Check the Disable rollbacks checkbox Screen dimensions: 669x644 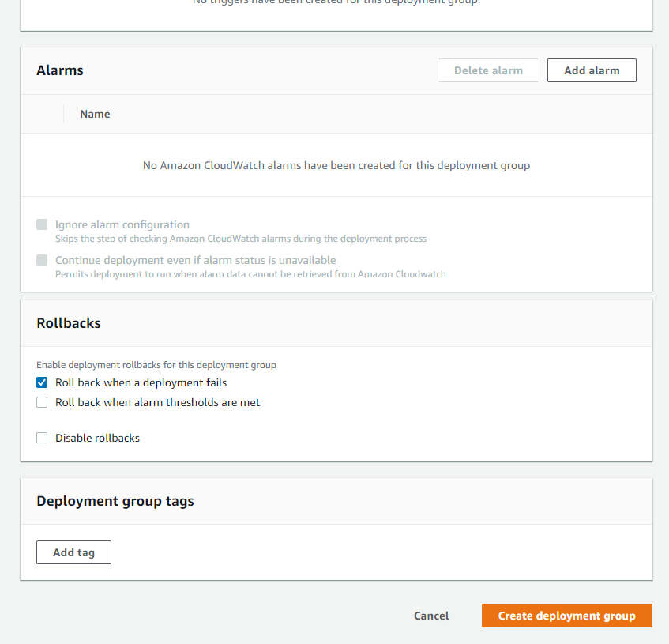click(42, 438)
